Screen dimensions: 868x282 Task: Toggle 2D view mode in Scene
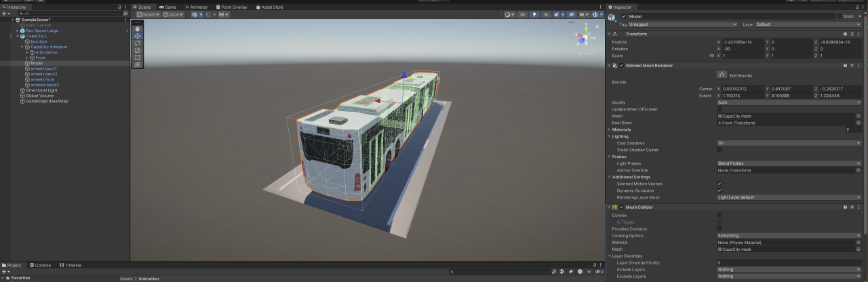(522, 14)
